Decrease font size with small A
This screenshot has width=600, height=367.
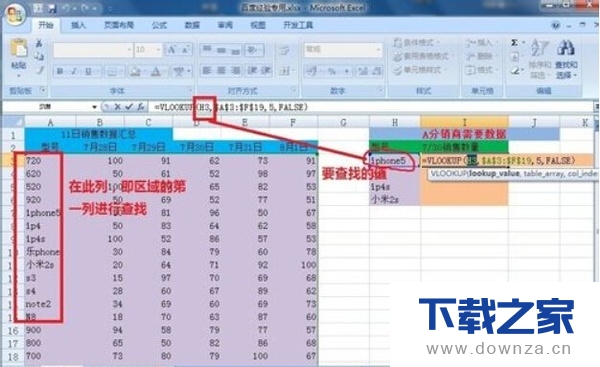(x=185, y=50)
